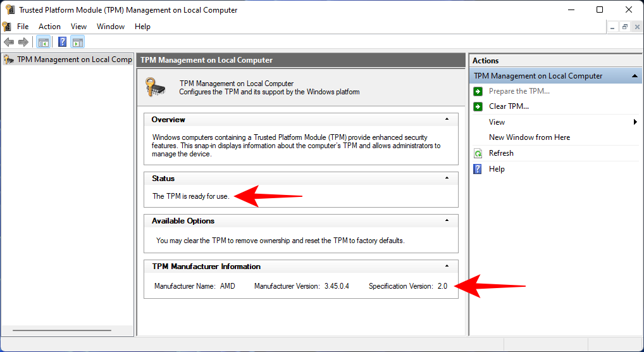The width and height of the screenshot is (644, 352).
Task: Toggle the Show/Hide Console Tree toolbar button
Action: (43, 42)
